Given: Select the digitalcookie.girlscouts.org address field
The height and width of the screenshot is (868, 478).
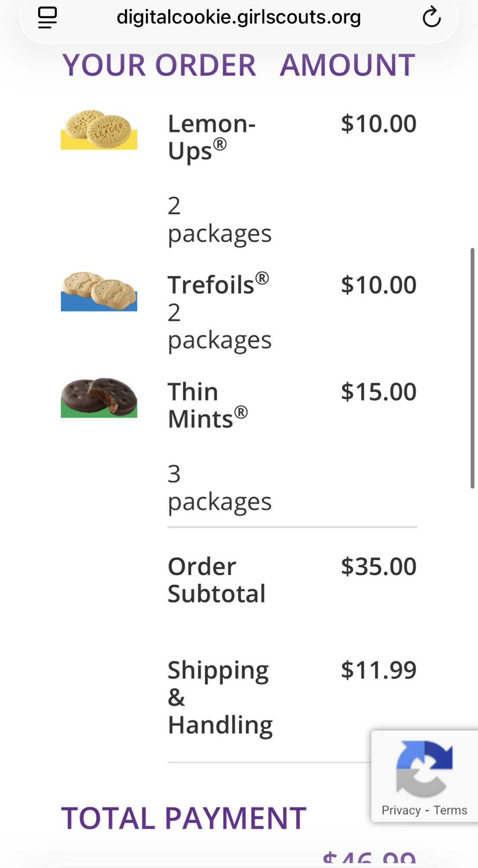Looking at the screenshot, I should [239, 17].
